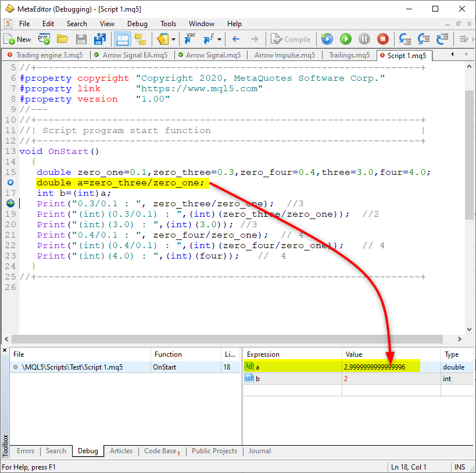476x473 pixels.
Task: Click the Step Into debug icon
Action: click(405, 39)
